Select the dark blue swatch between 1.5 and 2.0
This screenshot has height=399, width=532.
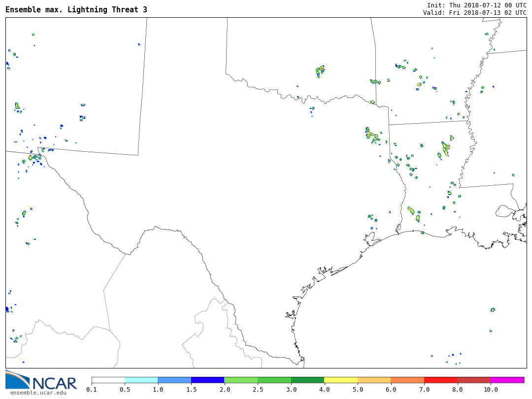pos(207,380)
